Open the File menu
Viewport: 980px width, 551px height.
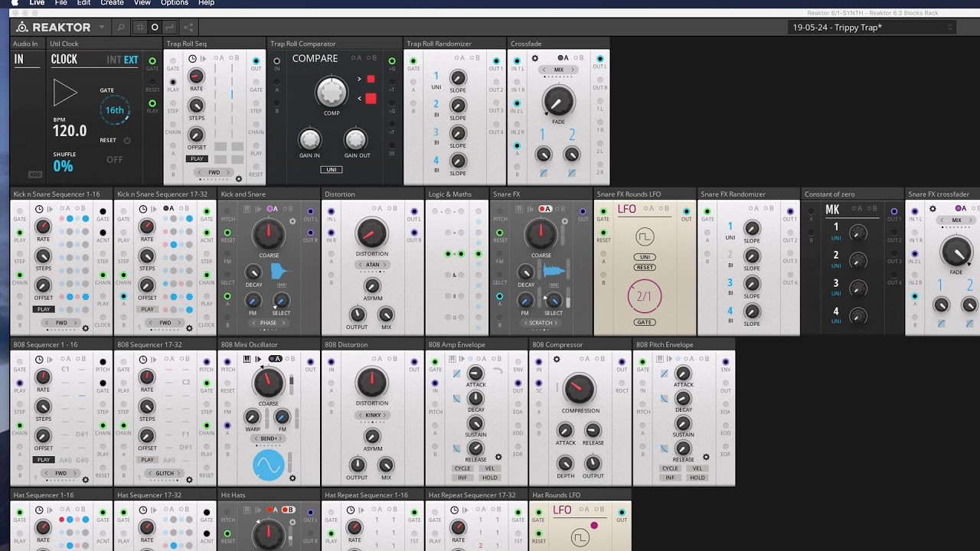tap(60, 3)
